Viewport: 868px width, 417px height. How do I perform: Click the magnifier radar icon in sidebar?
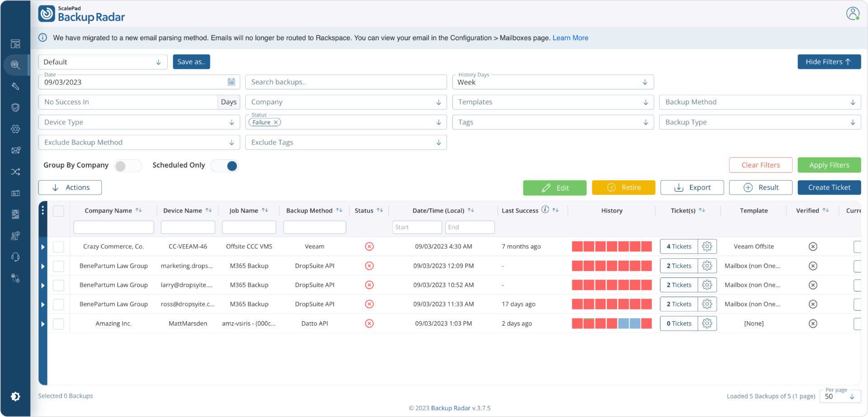pyautogui.click(x=15, y=65)
